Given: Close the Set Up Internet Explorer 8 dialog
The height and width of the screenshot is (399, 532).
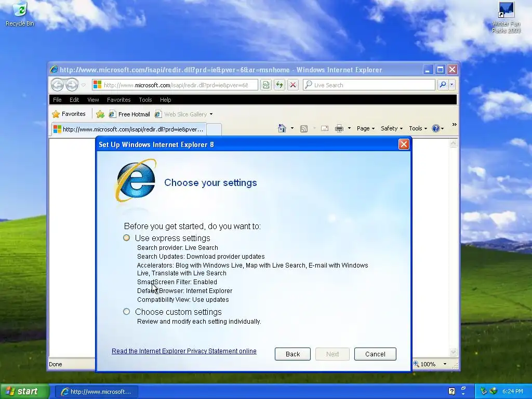Looking at the screenshot, I should point(403,144).
